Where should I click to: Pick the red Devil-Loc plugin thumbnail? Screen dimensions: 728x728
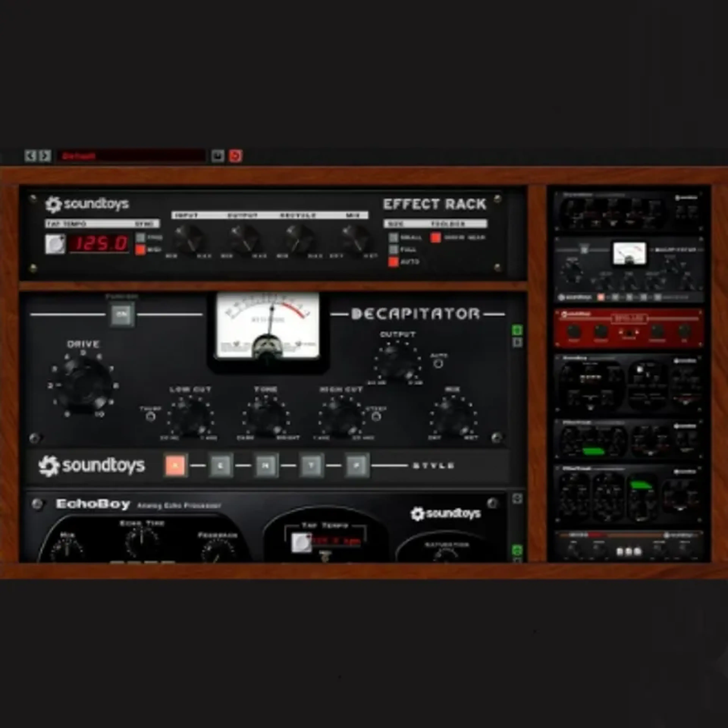pyautogui.click(x=629, y=328)
